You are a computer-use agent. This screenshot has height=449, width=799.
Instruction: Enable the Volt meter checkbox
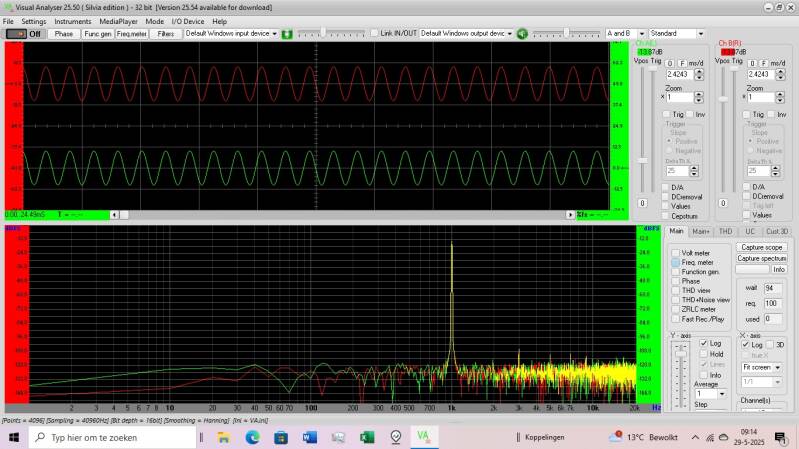tap(676, 253)
